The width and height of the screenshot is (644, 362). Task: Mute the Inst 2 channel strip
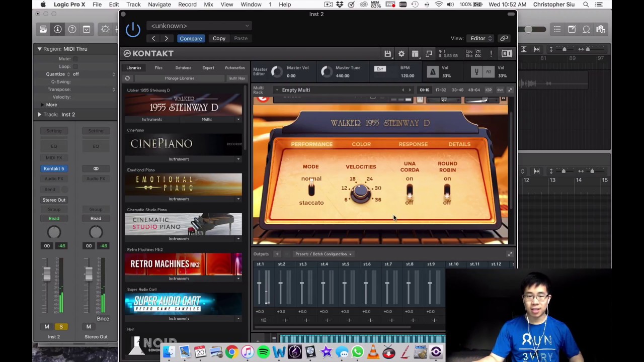pos(47,327)
